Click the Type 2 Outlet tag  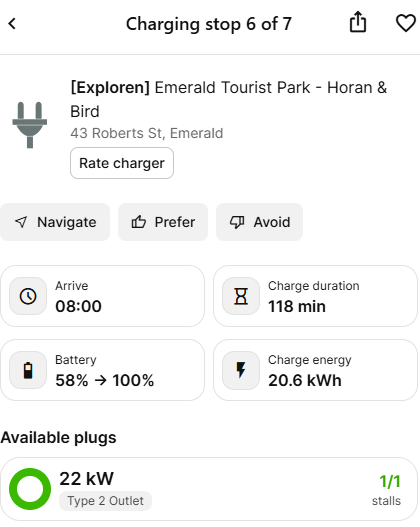tap(106, 501)
